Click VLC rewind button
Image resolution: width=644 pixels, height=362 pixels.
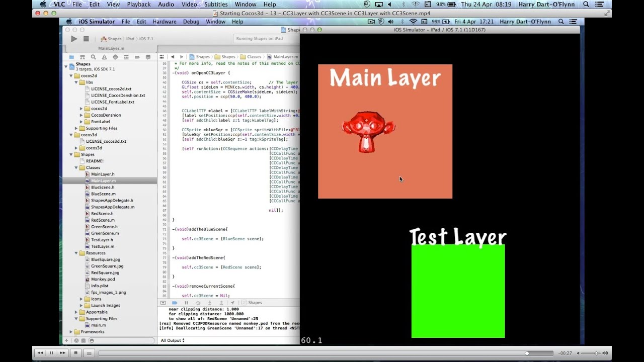(40, 353)
